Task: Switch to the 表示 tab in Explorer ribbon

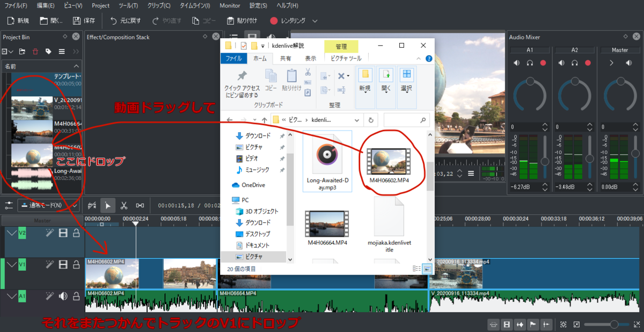Action: pos(310,58)
